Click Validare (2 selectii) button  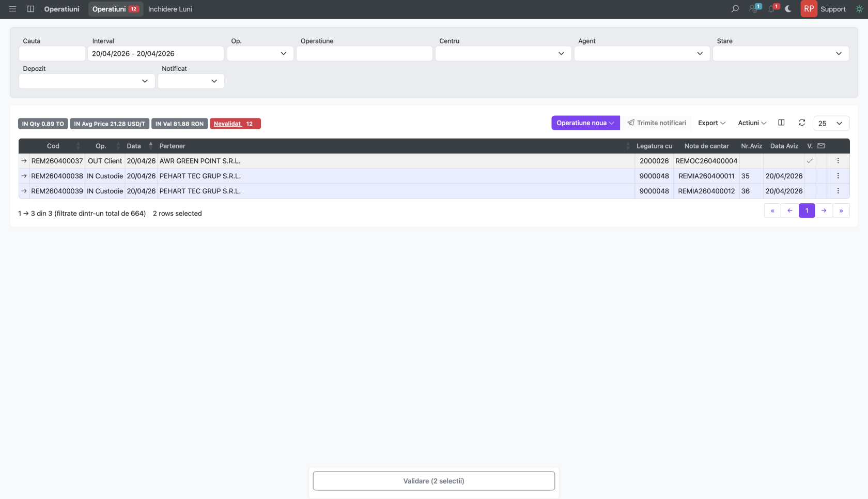coord(433,481)
